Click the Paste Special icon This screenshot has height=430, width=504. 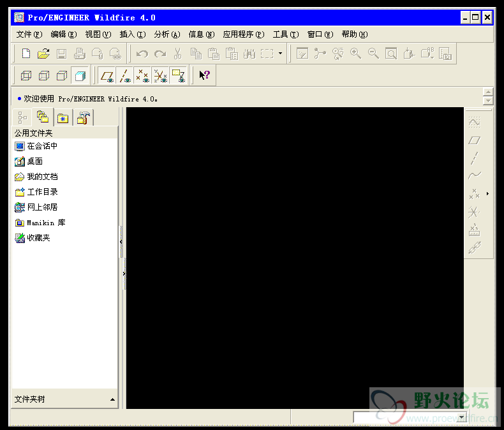click(x=232, y=54)
